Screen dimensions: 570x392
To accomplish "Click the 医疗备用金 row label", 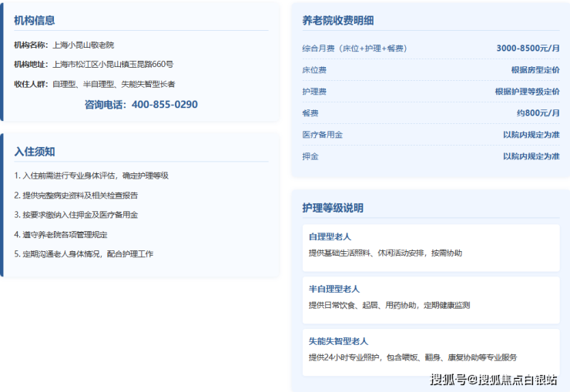I will [x=323, y=135].
